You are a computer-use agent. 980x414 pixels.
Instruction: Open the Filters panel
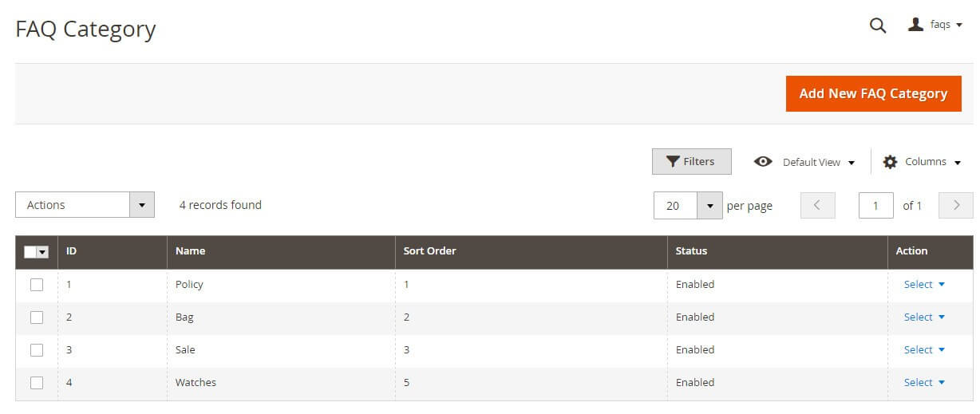click(692, 161)
